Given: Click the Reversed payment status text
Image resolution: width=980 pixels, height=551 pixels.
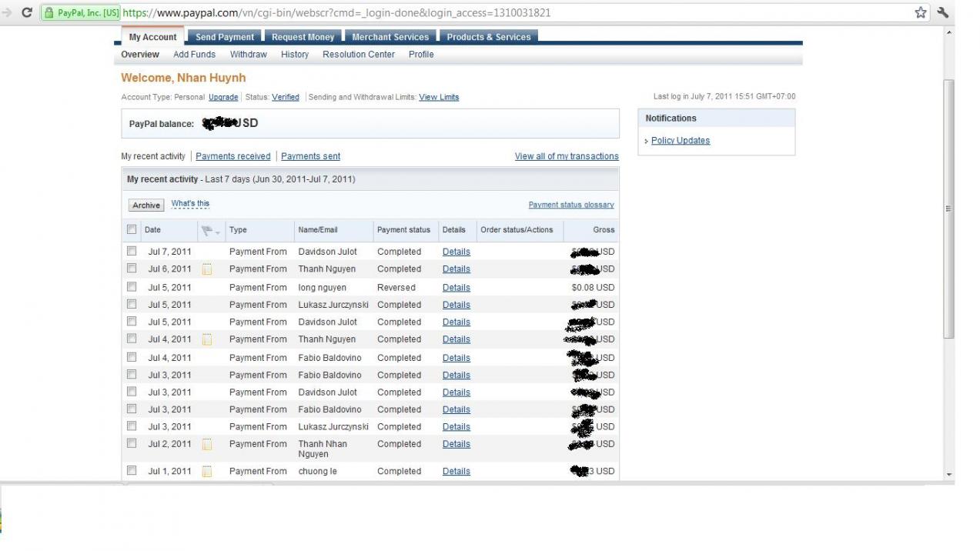Looking at the screenshot, I should pos(396,288).
